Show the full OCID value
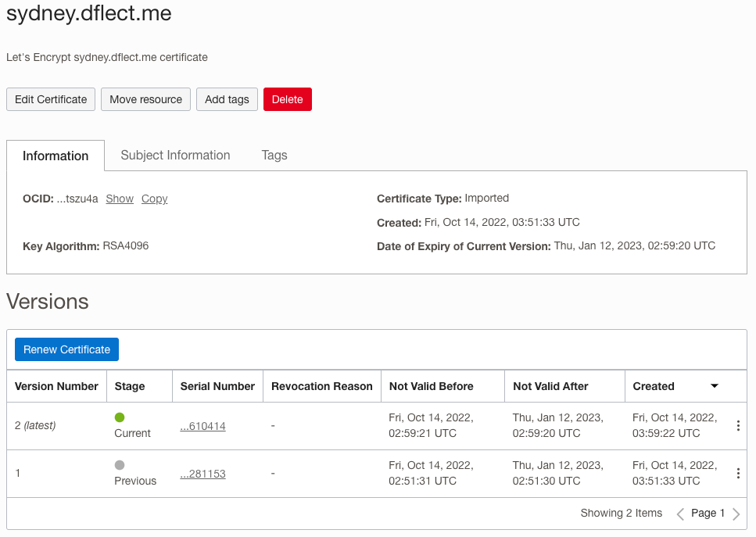 120,199
